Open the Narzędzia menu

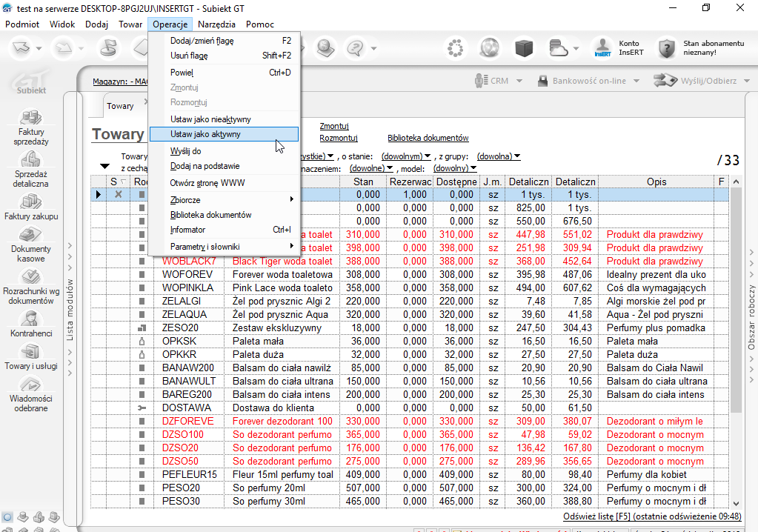pos(216,24)
